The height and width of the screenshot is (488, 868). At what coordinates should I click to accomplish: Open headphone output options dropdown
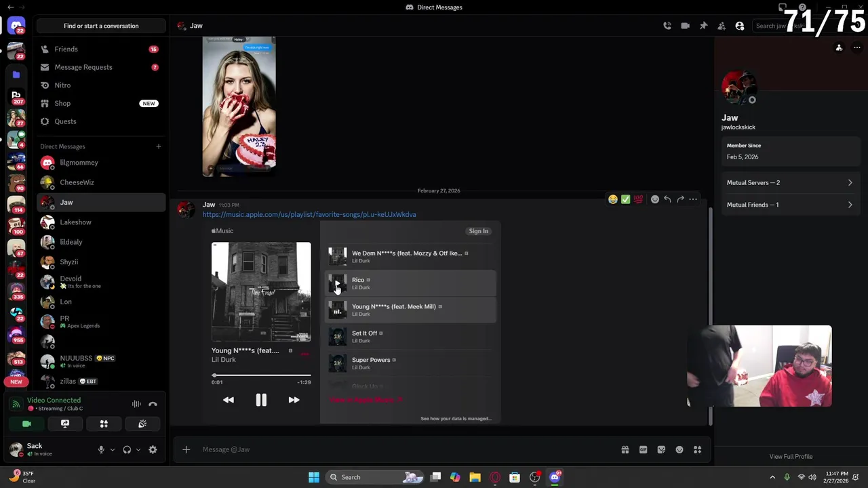(x=138, y=449)
